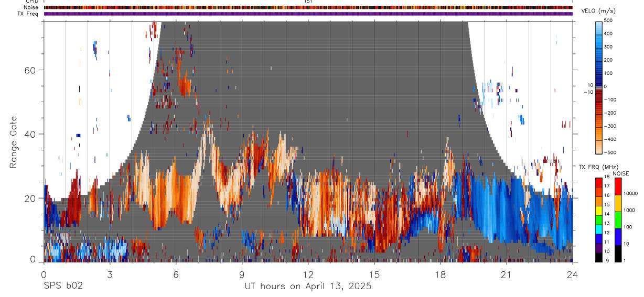Click the '400' velocity colorbar label
The height and width of the screenshot is (297, 644).
coord(608,34)
